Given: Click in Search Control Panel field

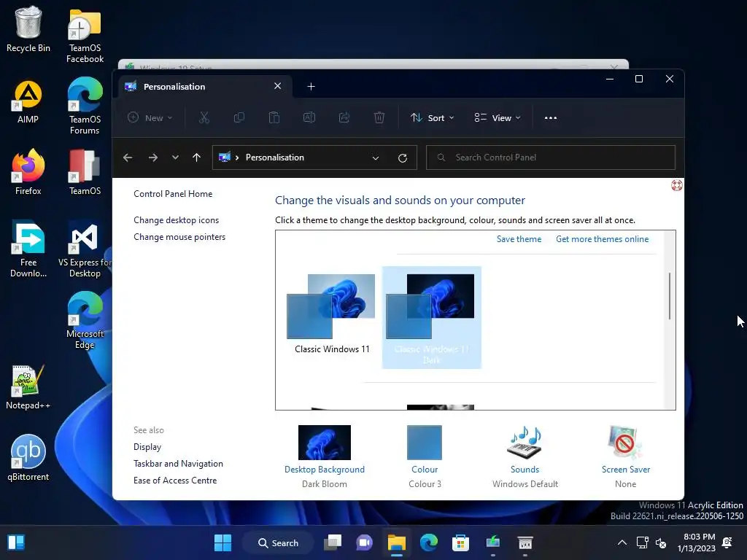Looking at the screenshot, I should 551,157.
